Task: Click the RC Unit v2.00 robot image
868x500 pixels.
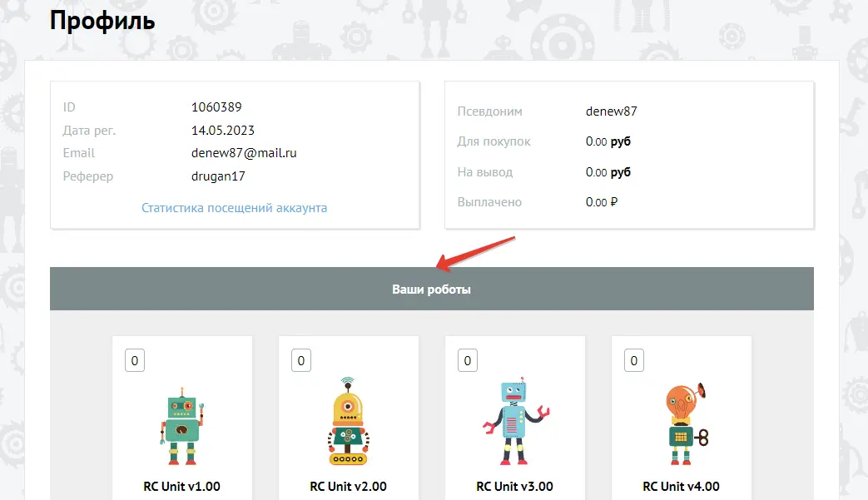Action: tap(348, 421)
